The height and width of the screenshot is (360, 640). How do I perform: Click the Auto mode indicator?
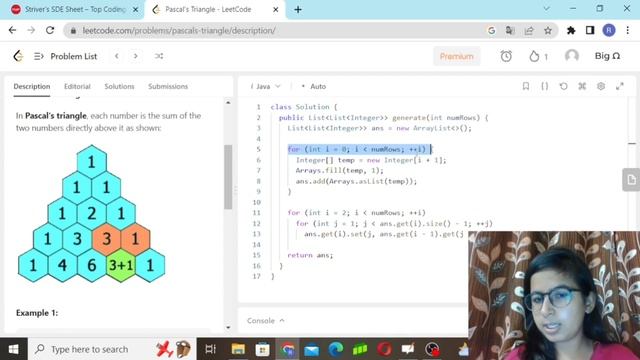tap(313, 87)
